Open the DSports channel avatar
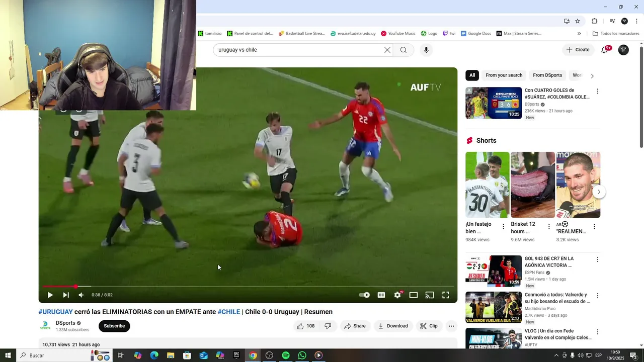Viewport: 644px width, 362px height. pos(45,326)
